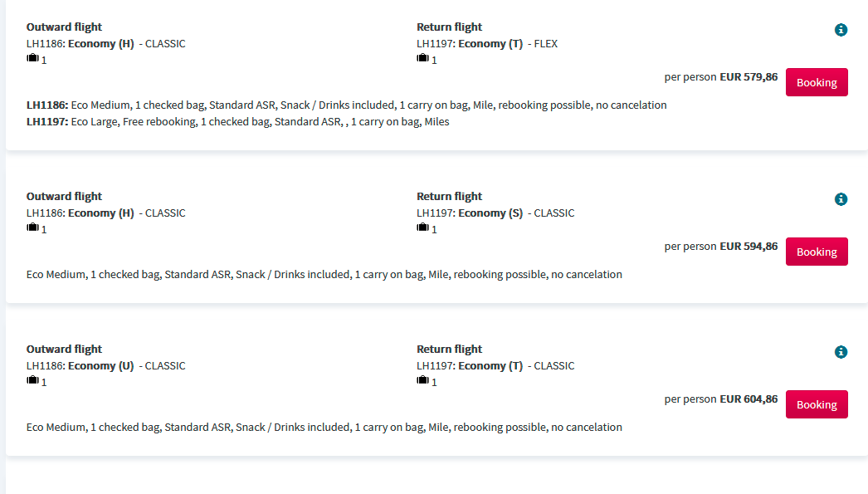Click the LH1186 Economy (U) - CLASSIC label
This screenshot has width=868, height=494.
[105, 366]
